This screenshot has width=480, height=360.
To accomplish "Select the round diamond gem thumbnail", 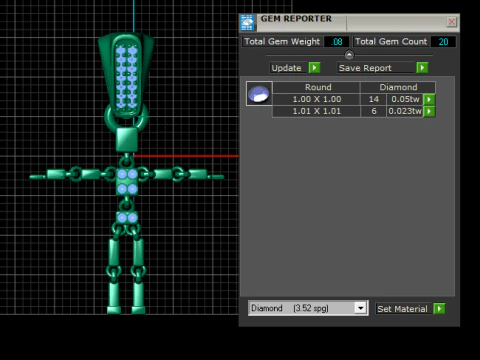I will (x=259, y=94).
